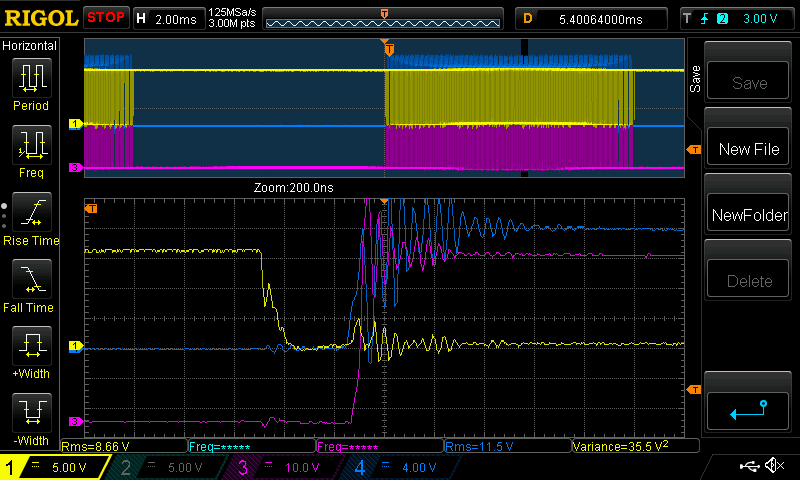Select the Period measurement icon
This screenshot has width=800, height=480.
pos(31,83)
